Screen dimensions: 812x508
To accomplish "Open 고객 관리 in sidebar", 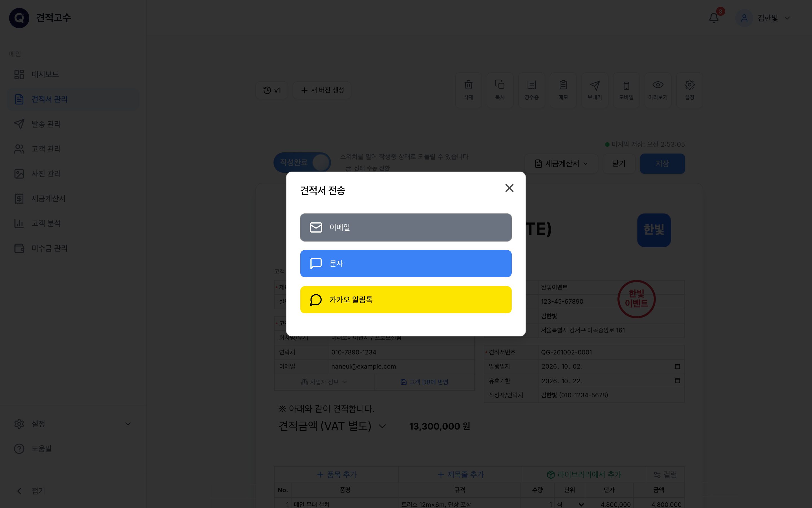I will click(73, 149).
